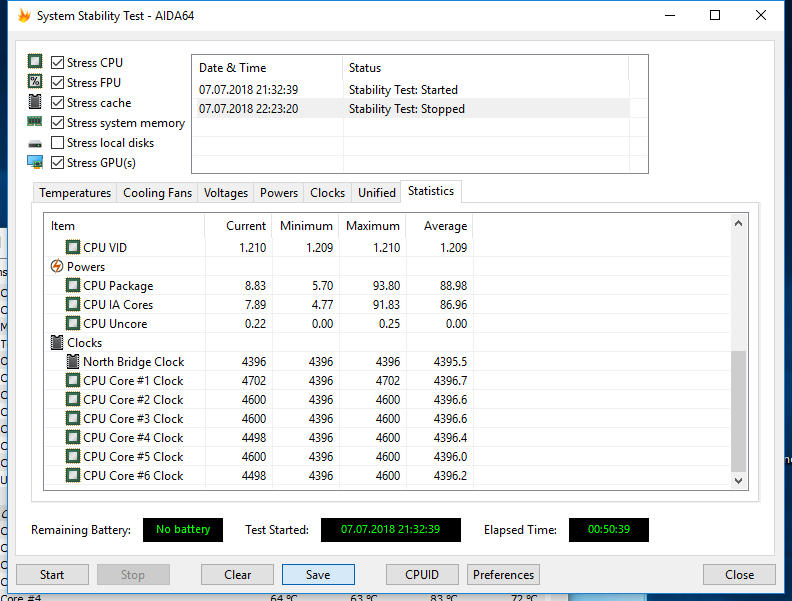Screen dimensions: 792x601
Task: Open the CPUID panel button
Action: (x=422, y=575)
